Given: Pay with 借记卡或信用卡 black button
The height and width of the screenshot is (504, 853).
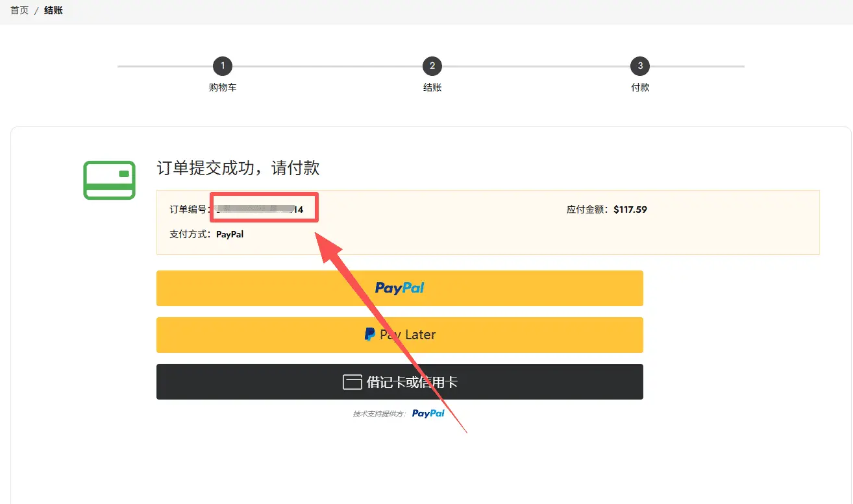Looking at the screenshot, I should tap(399, 382).
